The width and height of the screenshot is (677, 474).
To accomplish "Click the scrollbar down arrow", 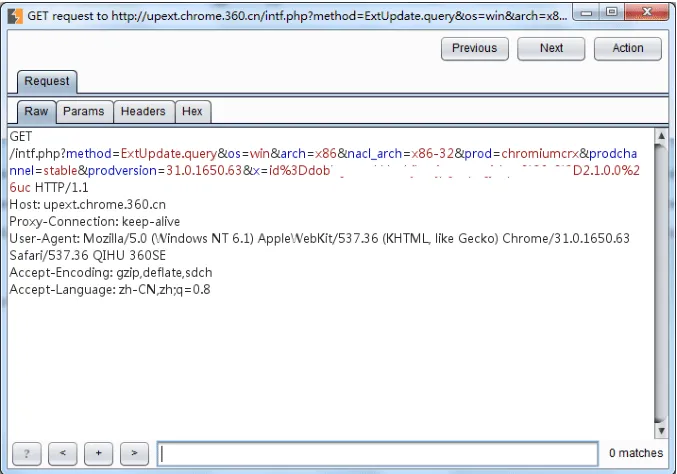I will pyautogui.click(x=661, y=430).
